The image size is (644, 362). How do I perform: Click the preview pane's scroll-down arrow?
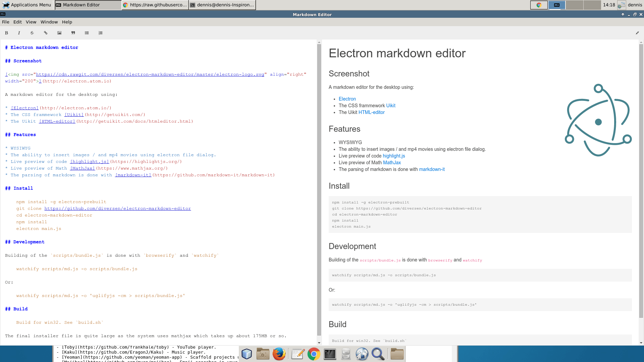click(x=641, y=343)
